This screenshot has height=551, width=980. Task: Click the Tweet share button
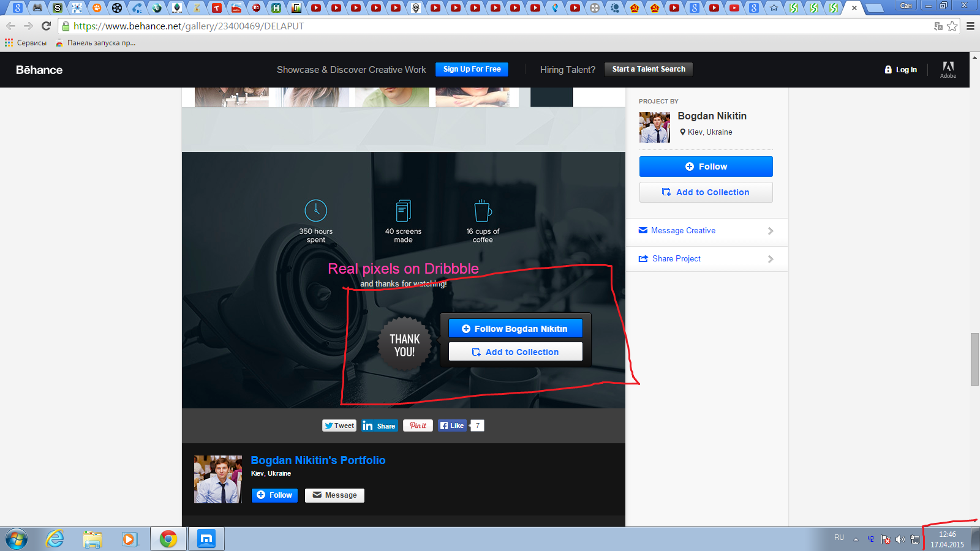339,425
